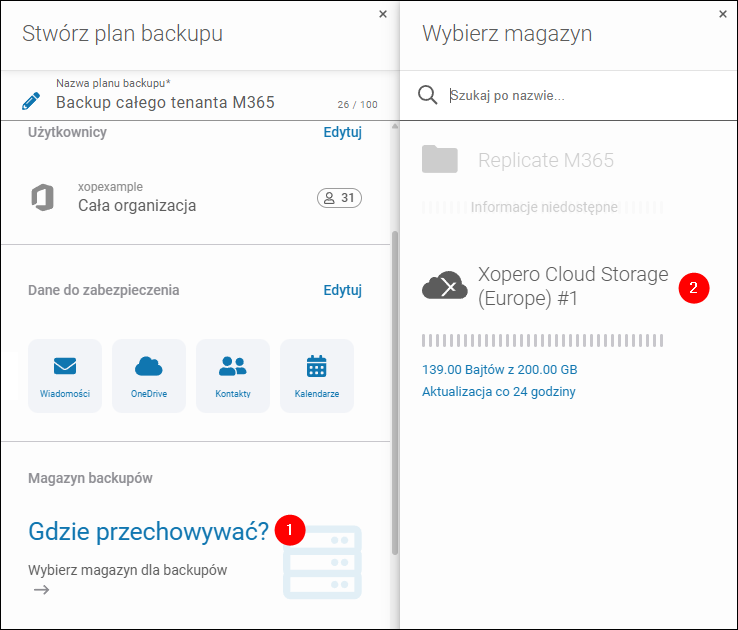This screenshot has height=630, width=738.
Task: Click the Xopero cloud storage icon
Action: (445, 285)
